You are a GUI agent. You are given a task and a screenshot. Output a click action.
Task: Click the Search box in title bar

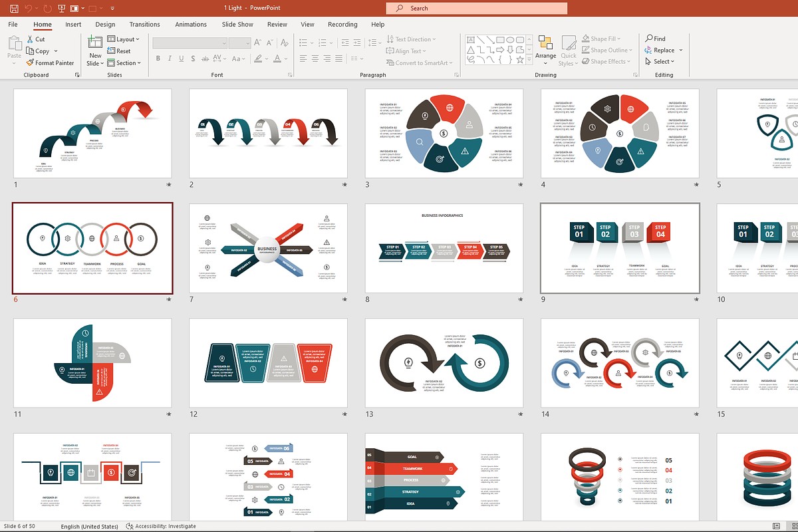tap(477, 8)
